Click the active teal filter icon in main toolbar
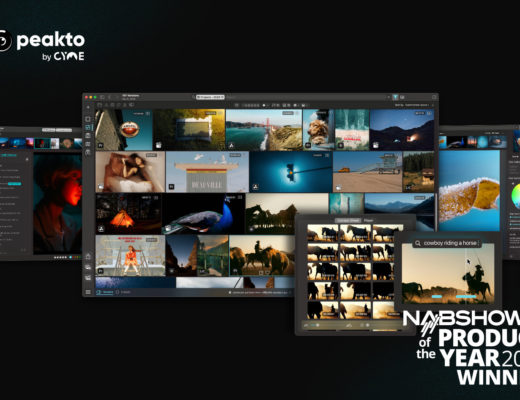Screen dimensions: 520x400 pos(395,97)
